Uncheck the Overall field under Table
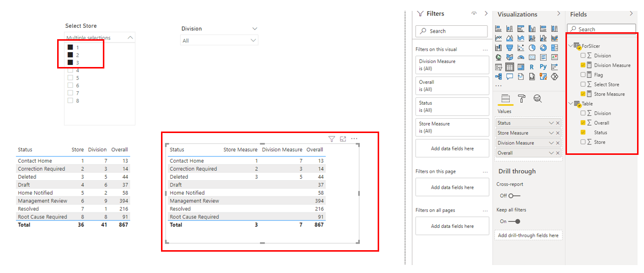 (x=583, y=123)
